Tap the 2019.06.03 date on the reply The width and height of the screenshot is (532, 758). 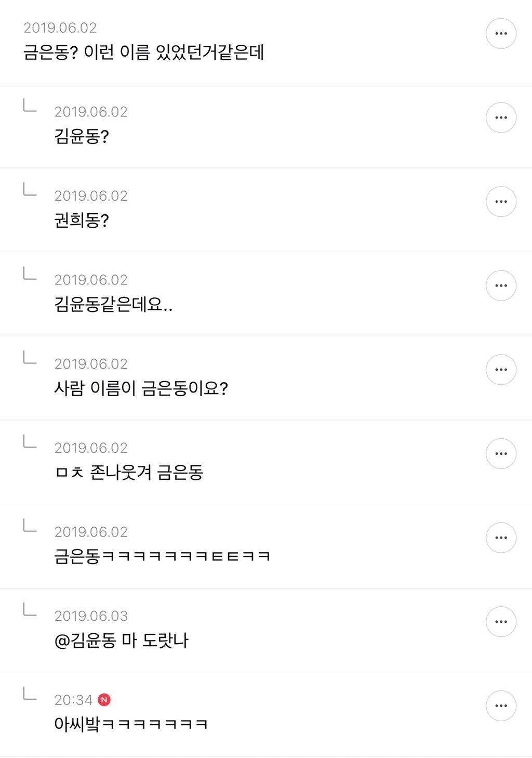point(91,616)
